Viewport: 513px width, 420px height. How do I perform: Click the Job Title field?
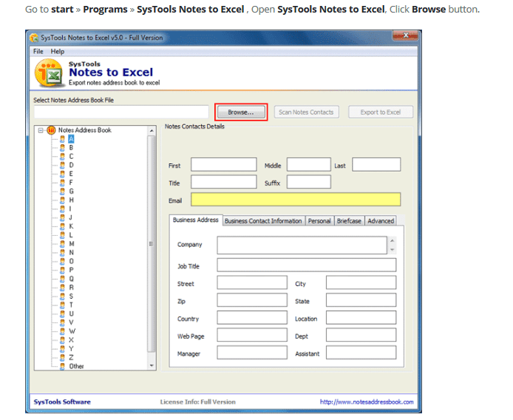tap(307, 265)
